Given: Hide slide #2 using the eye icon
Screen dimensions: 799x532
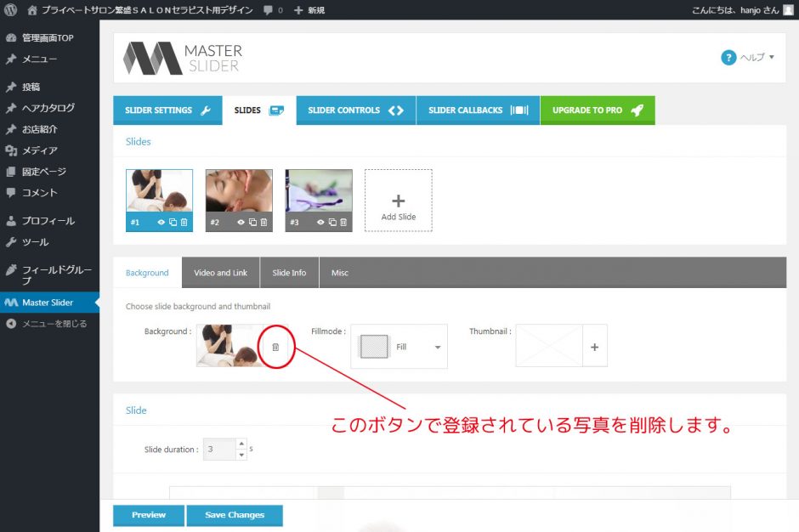Looking at the screenshot, I should [241, 223].
